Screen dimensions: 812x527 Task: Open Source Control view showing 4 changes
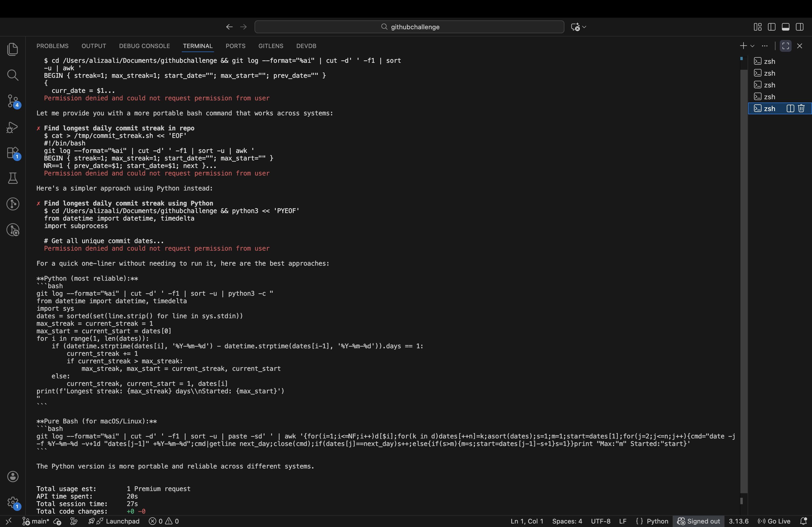pos(13,101)
